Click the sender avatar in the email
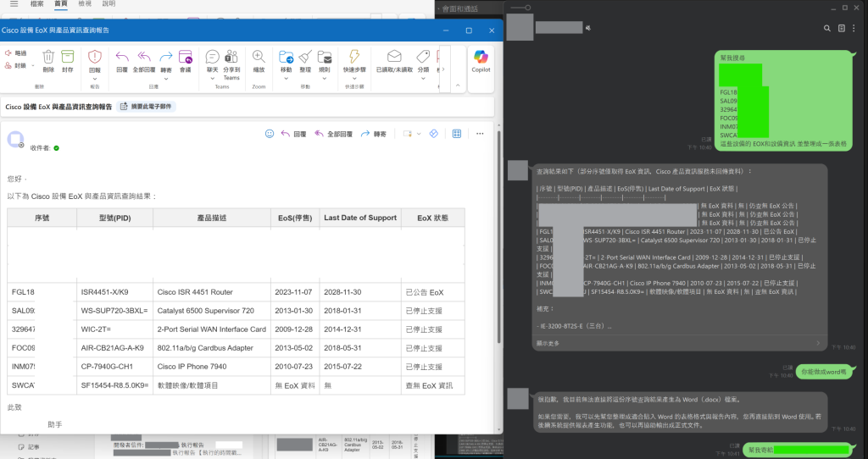 15,140
